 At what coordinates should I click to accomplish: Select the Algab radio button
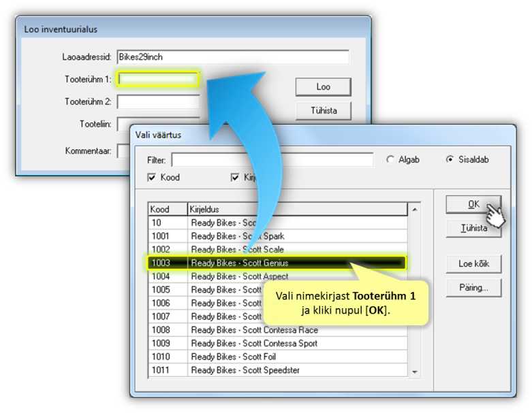[390, 160]
